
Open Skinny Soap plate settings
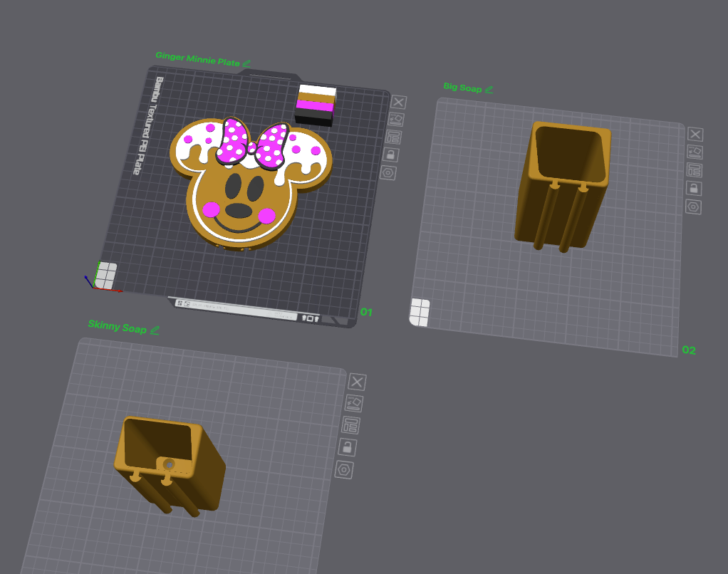point(344,470)
